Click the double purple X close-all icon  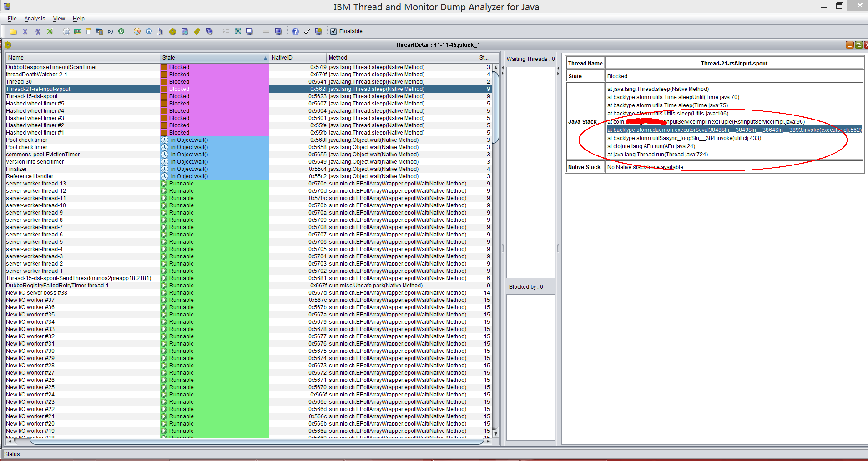point(38,31)
